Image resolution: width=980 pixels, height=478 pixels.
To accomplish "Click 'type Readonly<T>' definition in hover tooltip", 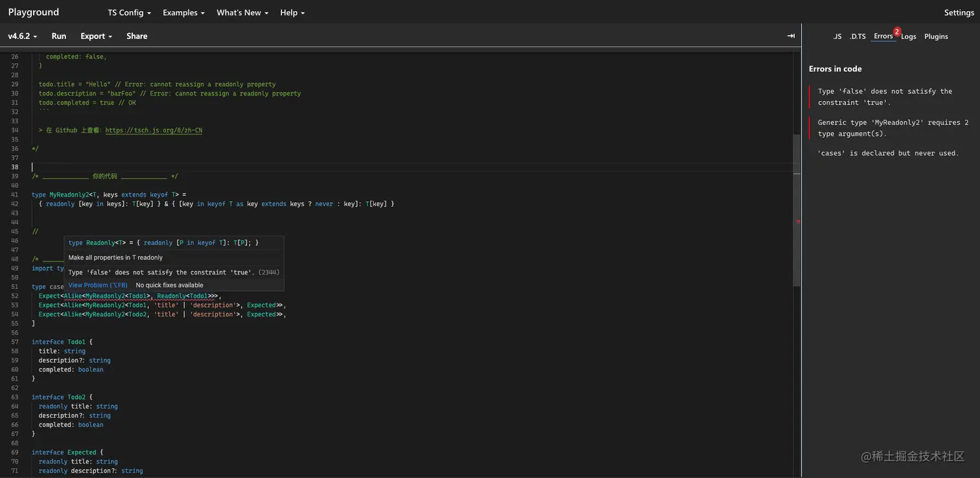I will 163,243.
